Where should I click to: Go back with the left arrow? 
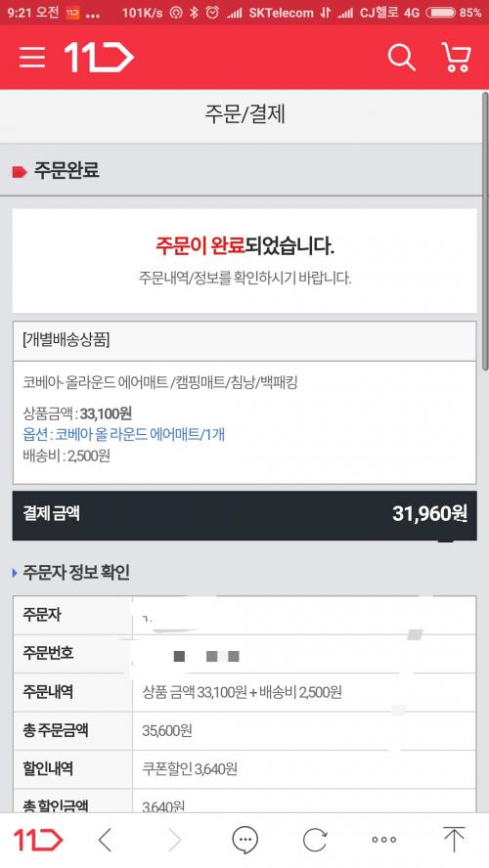(x=106, y=840)
